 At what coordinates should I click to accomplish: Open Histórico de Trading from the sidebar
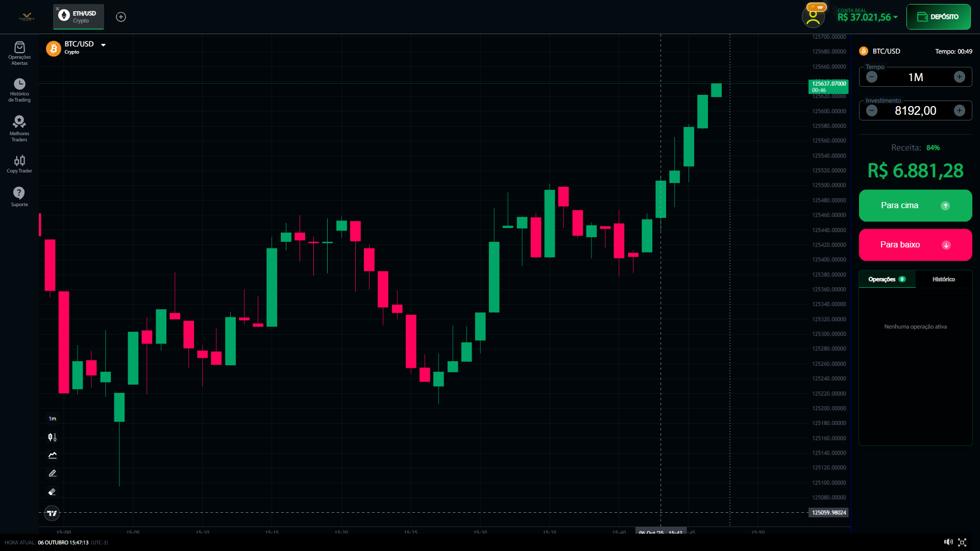(x=19, y=90)
